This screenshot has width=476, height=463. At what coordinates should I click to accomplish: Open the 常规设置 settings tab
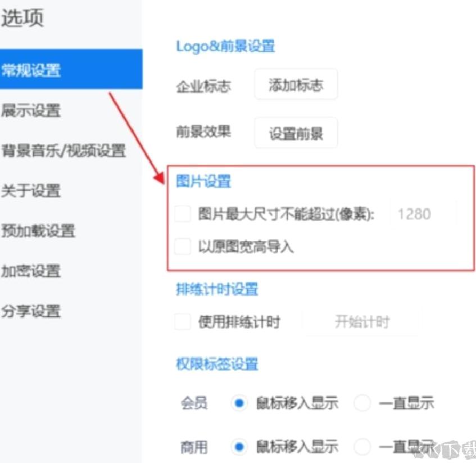pyautogui.click(x=71, y=69)
